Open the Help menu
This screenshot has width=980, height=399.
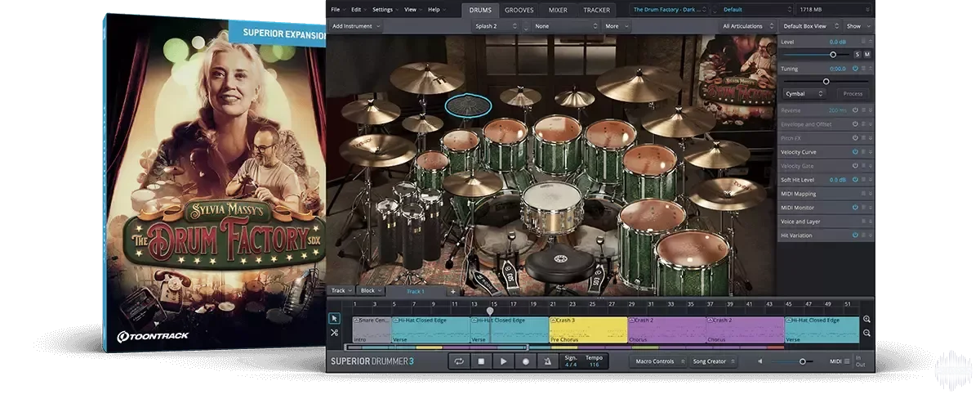(436, 10)
